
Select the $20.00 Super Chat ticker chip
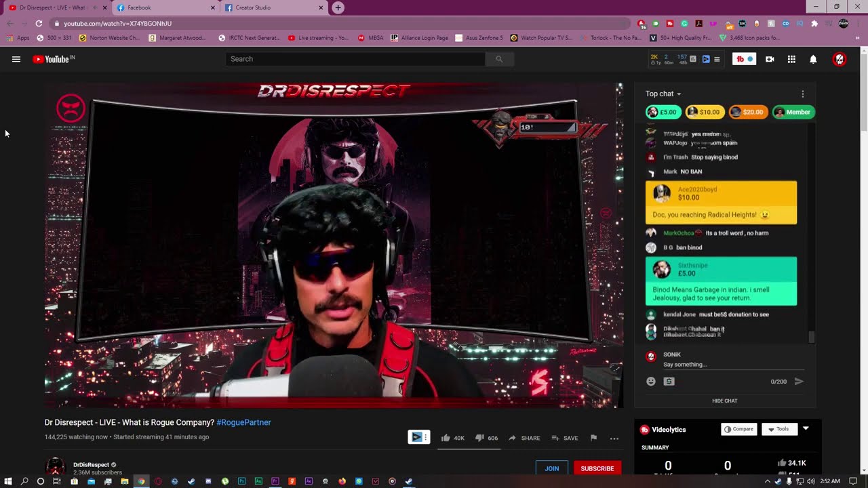[x=748, y=112]
